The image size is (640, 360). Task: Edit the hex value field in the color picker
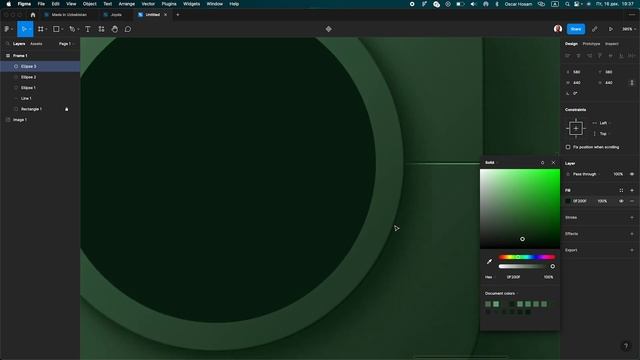(513, 277)
